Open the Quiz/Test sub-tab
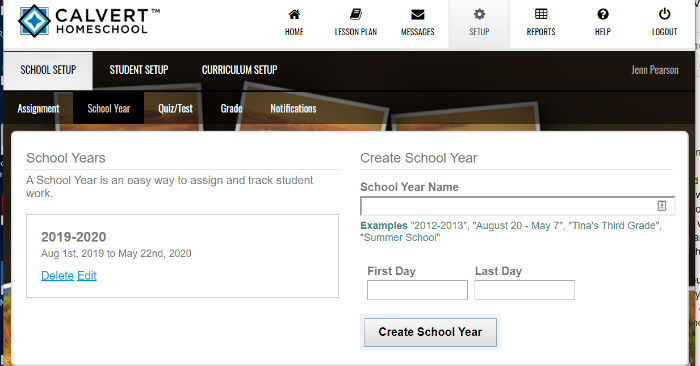700x366 pixels. 175,108
